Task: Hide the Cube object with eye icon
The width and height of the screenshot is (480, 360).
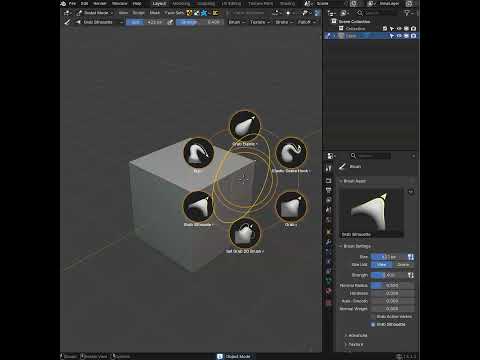Action: 399,36
